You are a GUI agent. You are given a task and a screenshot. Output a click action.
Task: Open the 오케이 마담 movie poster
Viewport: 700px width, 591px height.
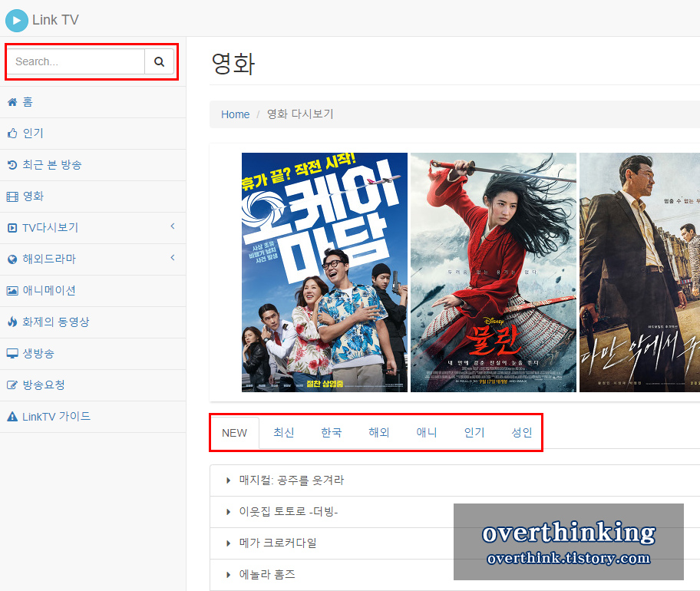325,272
